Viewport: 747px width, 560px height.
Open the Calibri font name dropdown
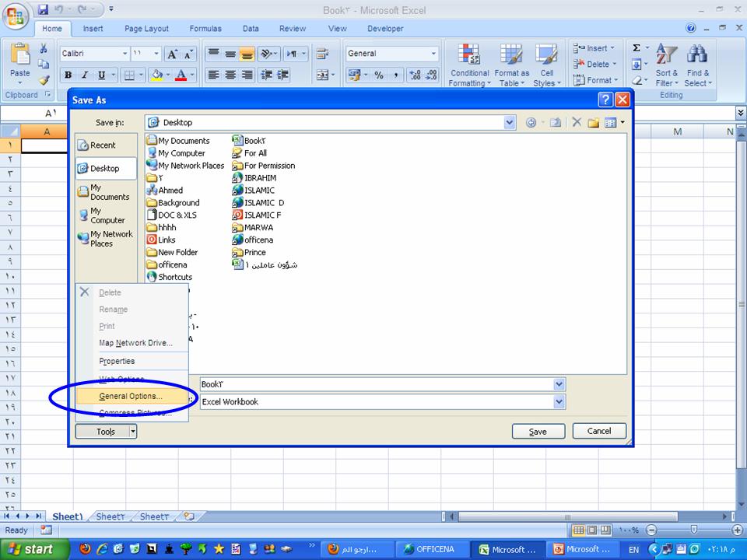124,54
